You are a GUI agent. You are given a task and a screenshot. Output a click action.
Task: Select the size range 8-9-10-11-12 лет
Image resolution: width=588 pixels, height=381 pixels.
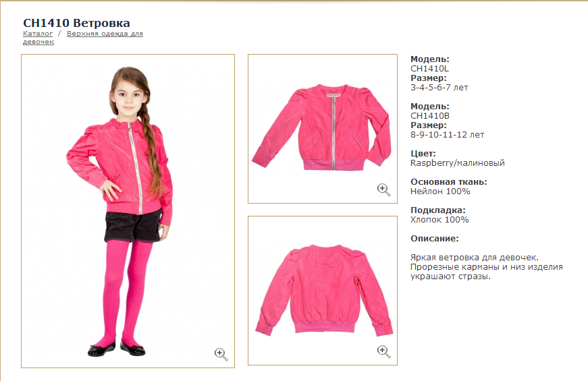point(447,135)
